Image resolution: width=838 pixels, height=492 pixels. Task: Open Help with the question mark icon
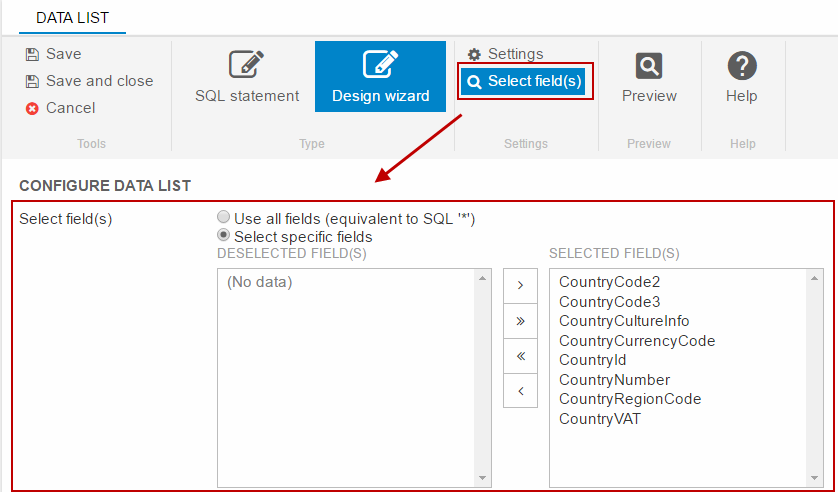[741, 66]
